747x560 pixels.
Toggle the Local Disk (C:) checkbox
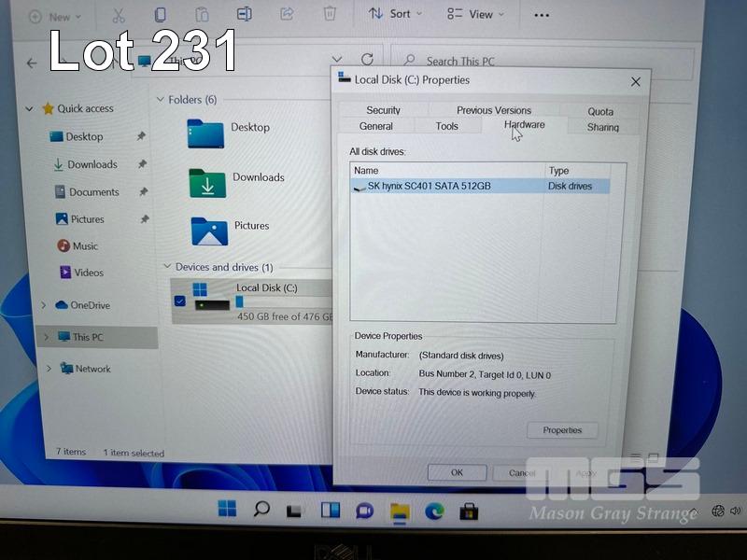pos(180,301)
